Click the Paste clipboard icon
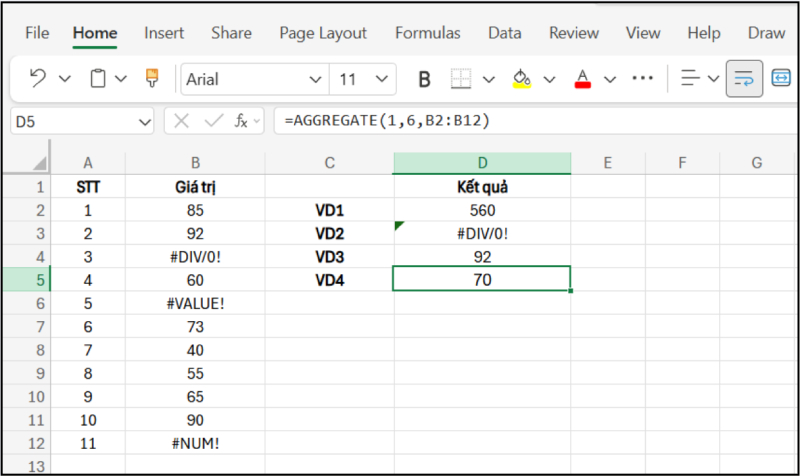Viewport: 800px width, 476px height. [x=98, y=78]
